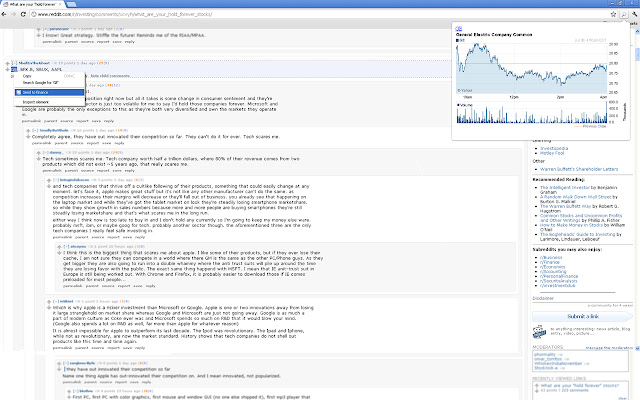Click the Volume bar chart in popup

[x=531, y=113]
